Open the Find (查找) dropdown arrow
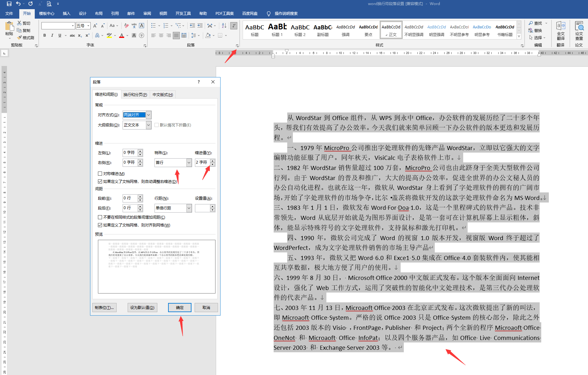This screenshot has height=375, width=588. pyautogui.click(x=546, y=23)
